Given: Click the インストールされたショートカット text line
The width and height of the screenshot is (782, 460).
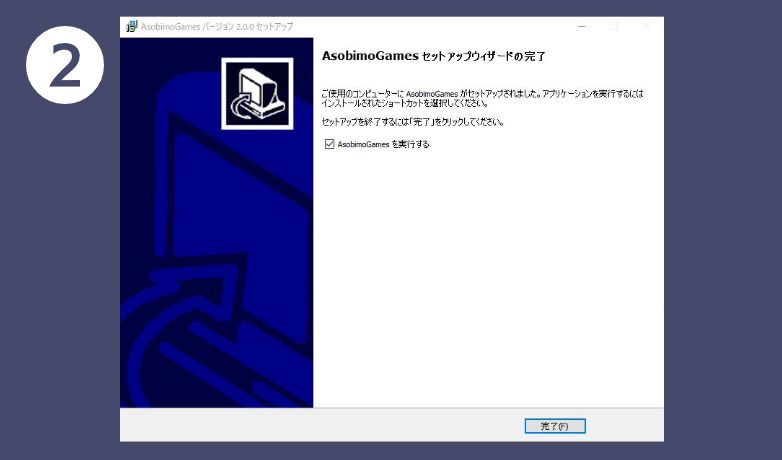Looking at the screenshot, I should pos(404,103).
